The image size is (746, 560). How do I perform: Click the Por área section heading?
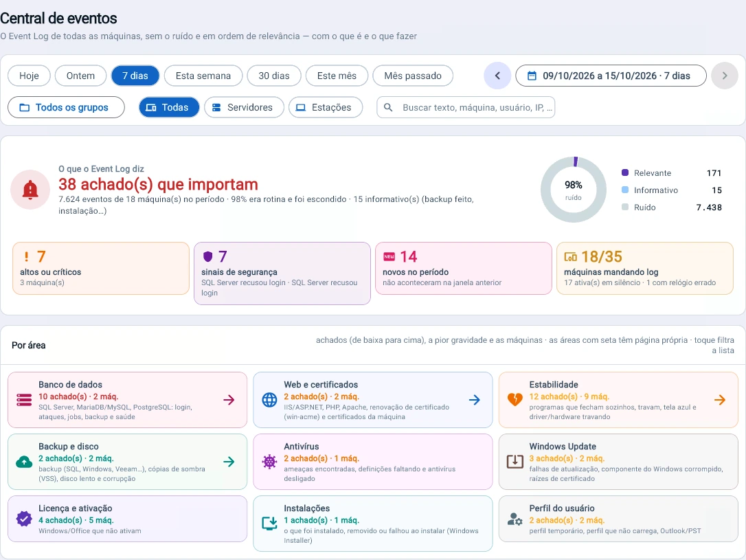tap(29, 345)
